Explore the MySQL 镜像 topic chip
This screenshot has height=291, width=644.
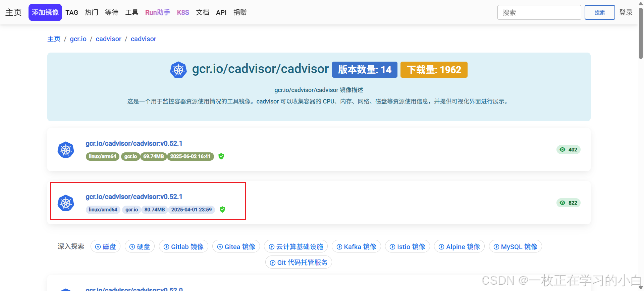[x=516, y=246]
